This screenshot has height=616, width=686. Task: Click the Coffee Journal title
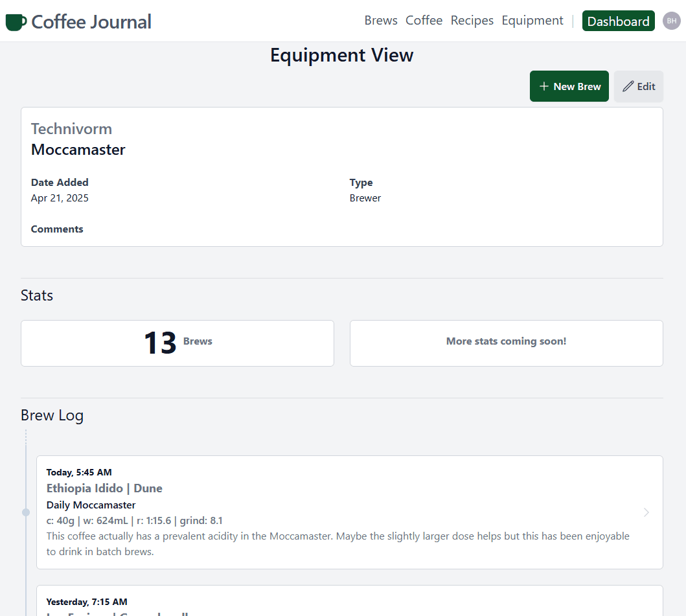click(91, 22)
